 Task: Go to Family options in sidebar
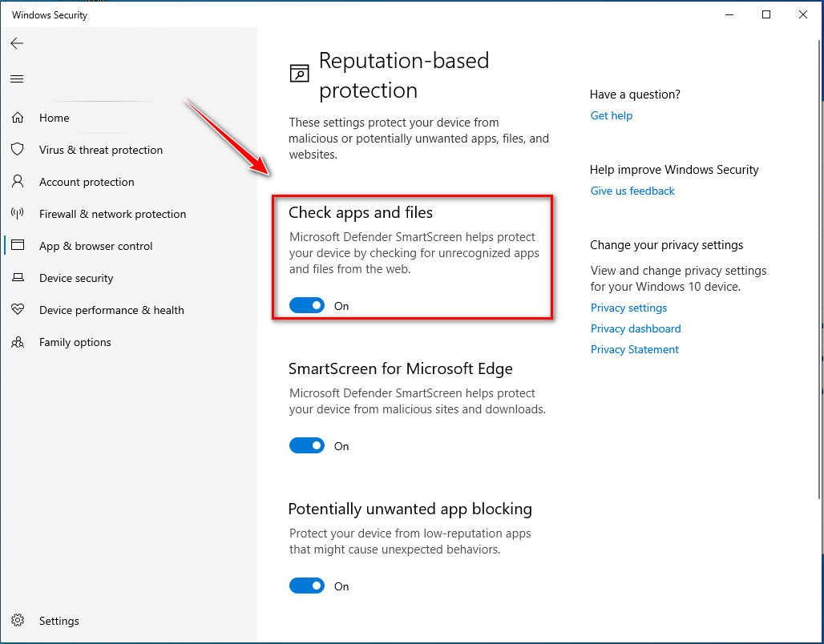pos(75,342)
